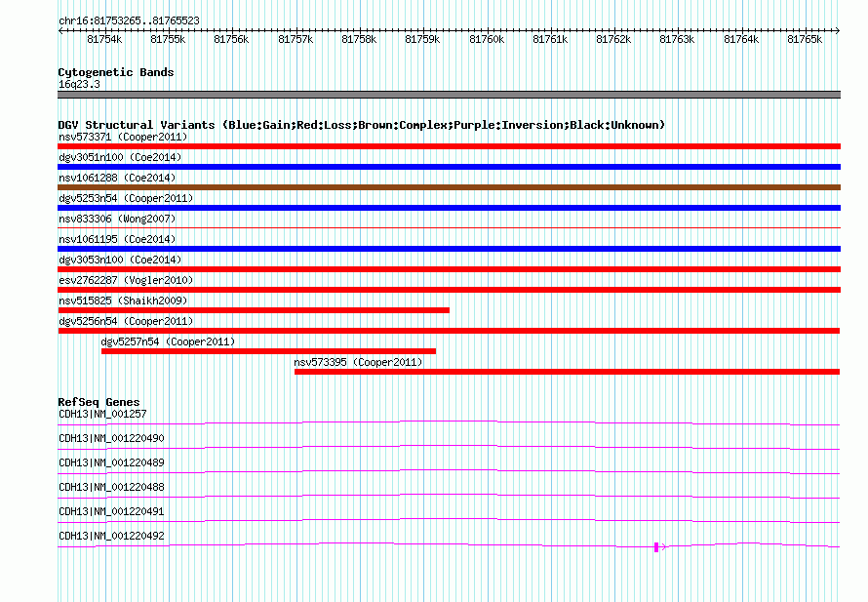Click the magenta intron line of CDH13|NM_001257
Screen dimensions: 868x602
tap(449, 422)
